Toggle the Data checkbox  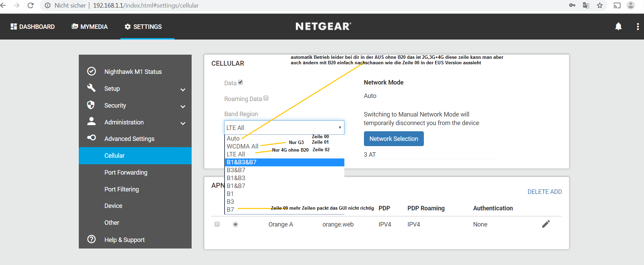click(240, 82)
